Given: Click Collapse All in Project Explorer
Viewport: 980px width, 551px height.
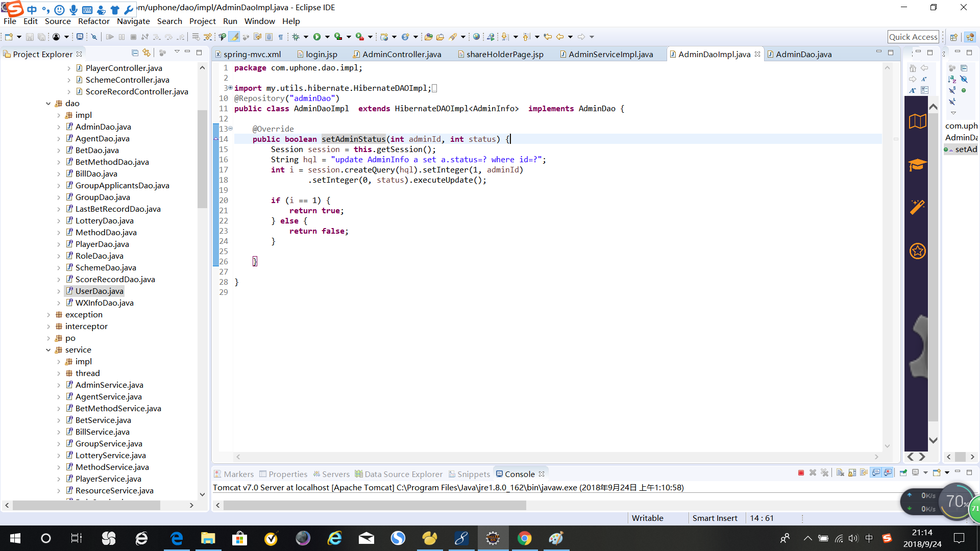Looking at the screenshot, I should tap(135, 53).
